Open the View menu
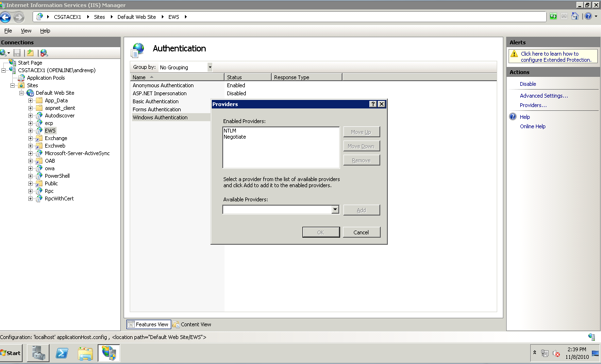This screenshot has height=364, width=601. tap(26, 31)
